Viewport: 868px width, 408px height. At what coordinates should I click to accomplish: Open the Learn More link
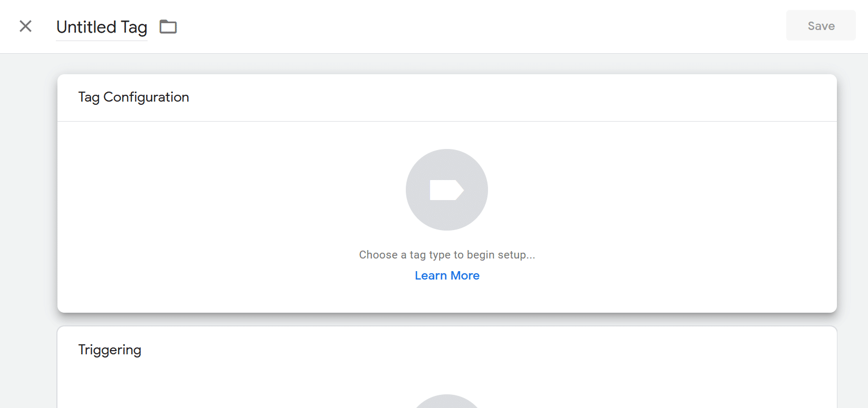pyautogui.click(x=447, y=275)
